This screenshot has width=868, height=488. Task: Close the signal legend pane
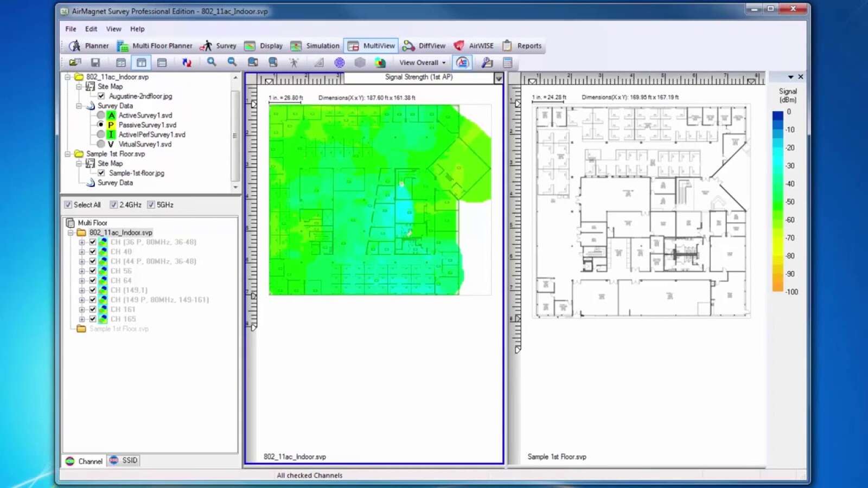[801, 77]
